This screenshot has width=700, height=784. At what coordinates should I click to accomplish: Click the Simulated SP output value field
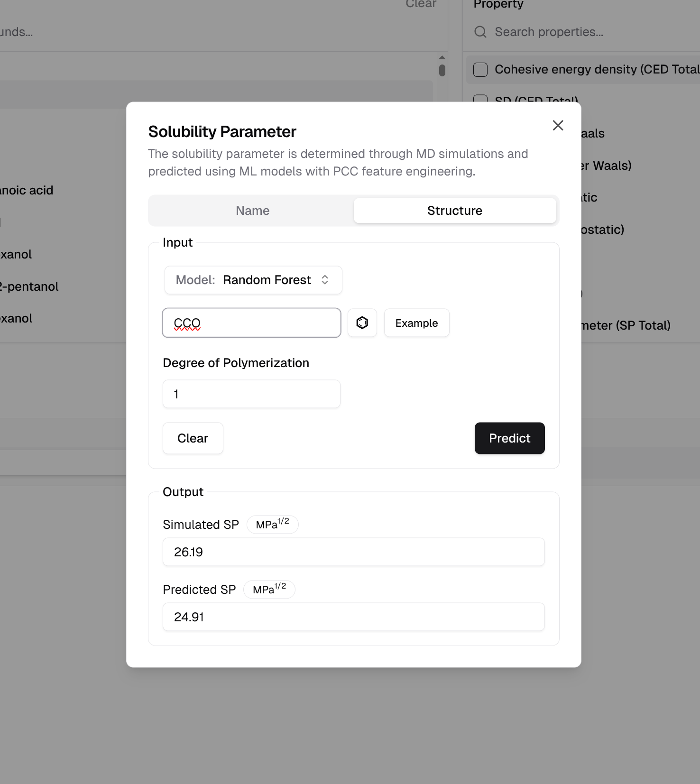point(353,552)
